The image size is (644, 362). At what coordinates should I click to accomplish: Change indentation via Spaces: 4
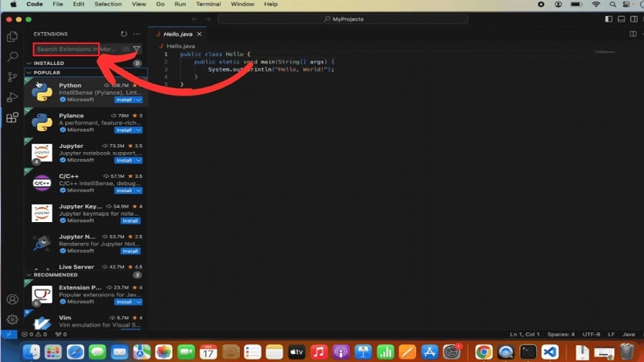(561, 335)
